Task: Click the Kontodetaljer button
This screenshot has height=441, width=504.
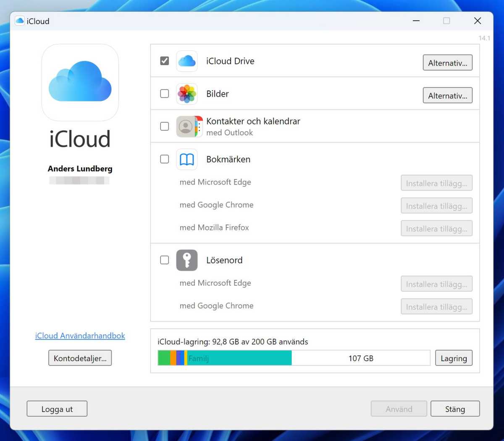Action: (80, 358)
